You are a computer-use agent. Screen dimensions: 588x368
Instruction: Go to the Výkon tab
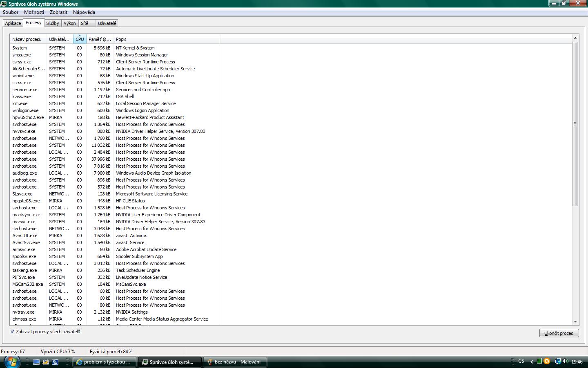pyautogui.click(x=70, y=23)
